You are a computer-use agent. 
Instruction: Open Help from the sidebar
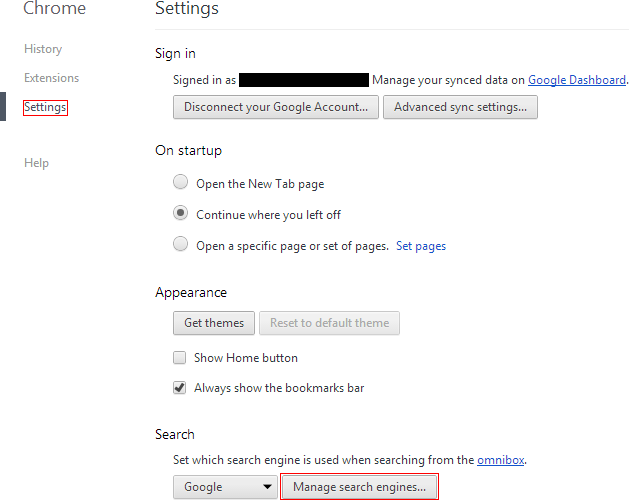pyautogui.click(x=37, y=163)
